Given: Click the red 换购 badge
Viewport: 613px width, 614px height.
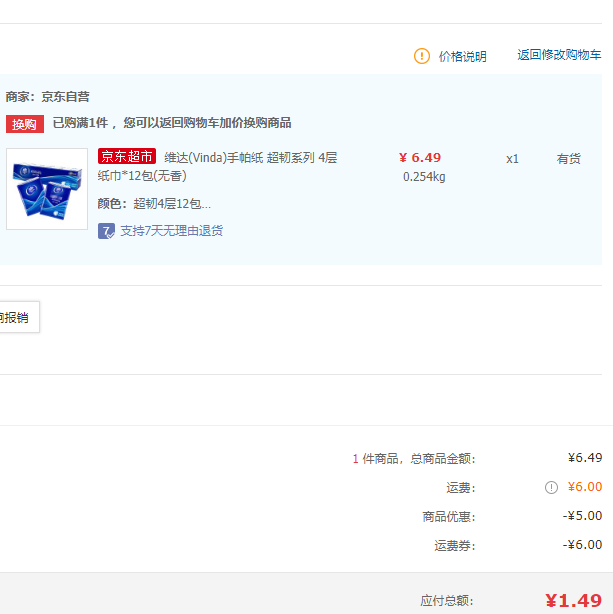Looking at the screenshot, I should click(x=25, y=124).
